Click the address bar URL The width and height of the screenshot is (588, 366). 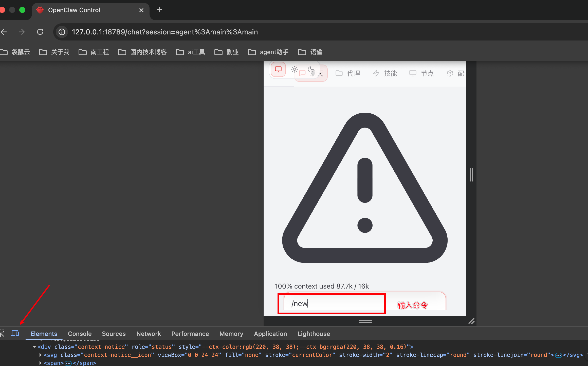[x=165, y=32]
